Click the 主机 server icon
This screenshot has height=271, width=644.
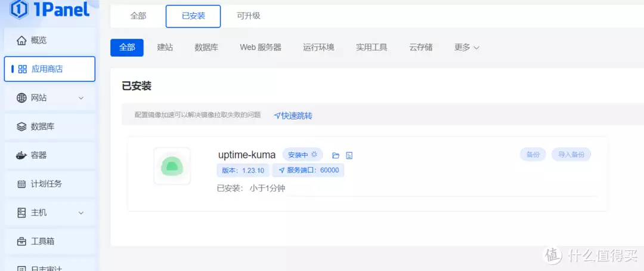click(x=21, y=213)
